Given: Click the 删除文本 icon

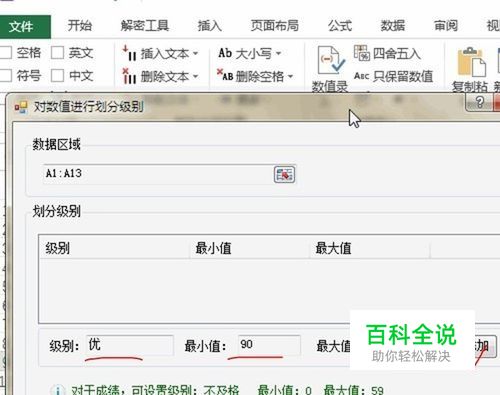Looking at the screenshot, I should [129, 76].
